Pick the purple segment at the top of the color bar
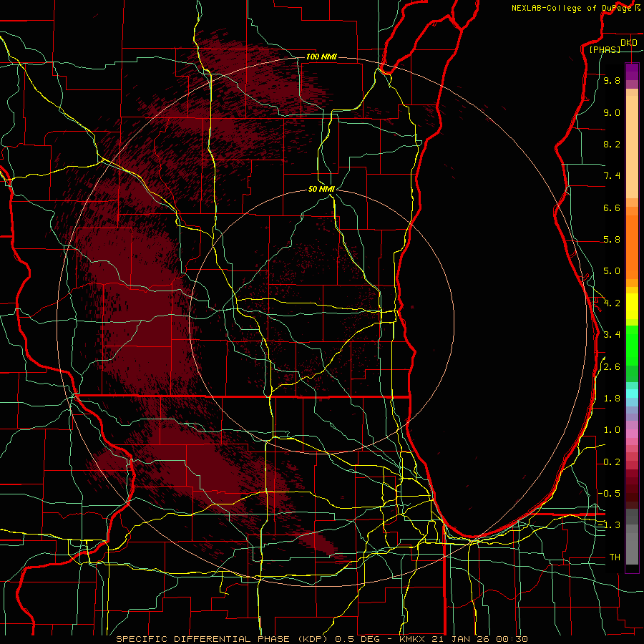The width and height of the screenshot is (644, 644). point(632,72)
